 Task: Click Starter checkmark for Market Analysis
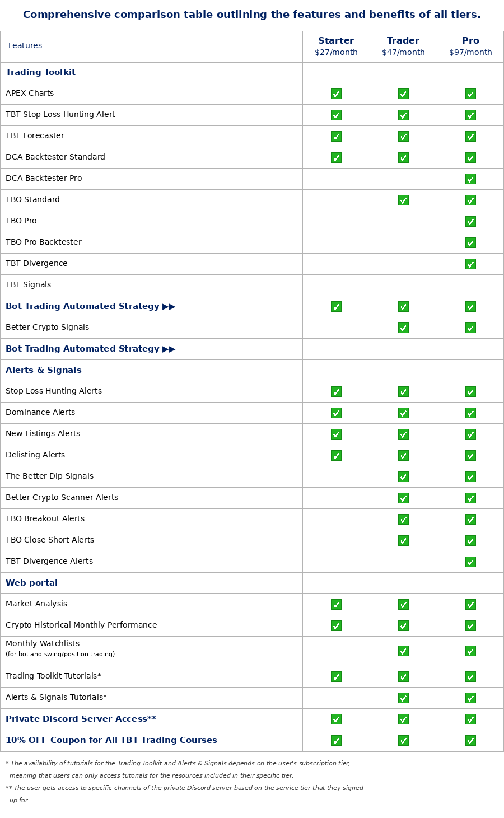pyautogui.click(x=336, y=604)
